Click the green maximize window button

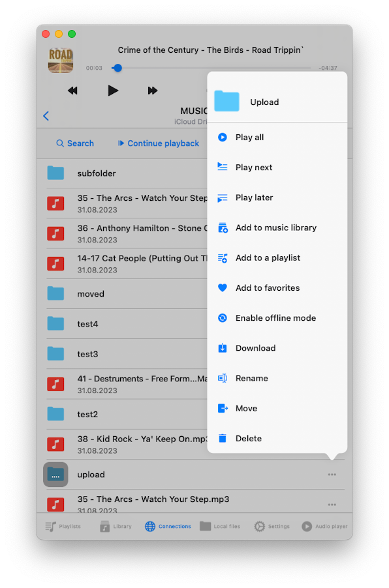coord(72,34)
